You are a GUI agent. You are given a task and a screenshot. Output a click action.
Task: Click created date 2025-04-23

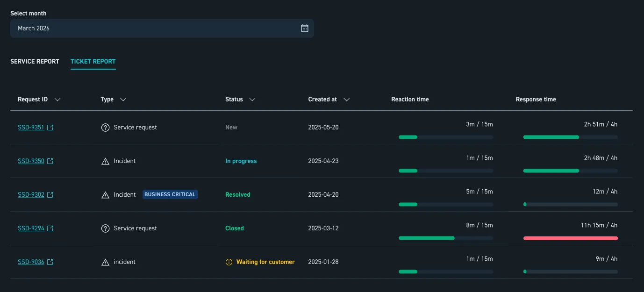323,161
